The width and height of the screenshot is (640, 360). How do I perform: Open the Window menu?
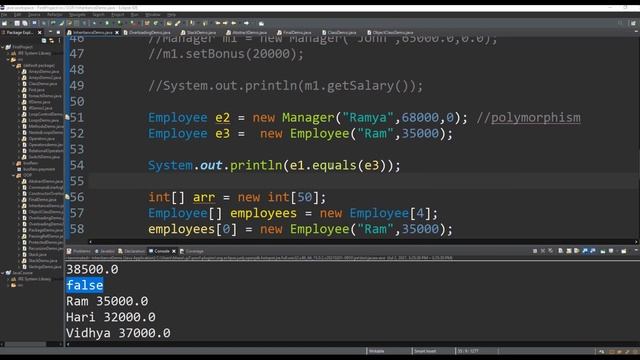point(153,15)
